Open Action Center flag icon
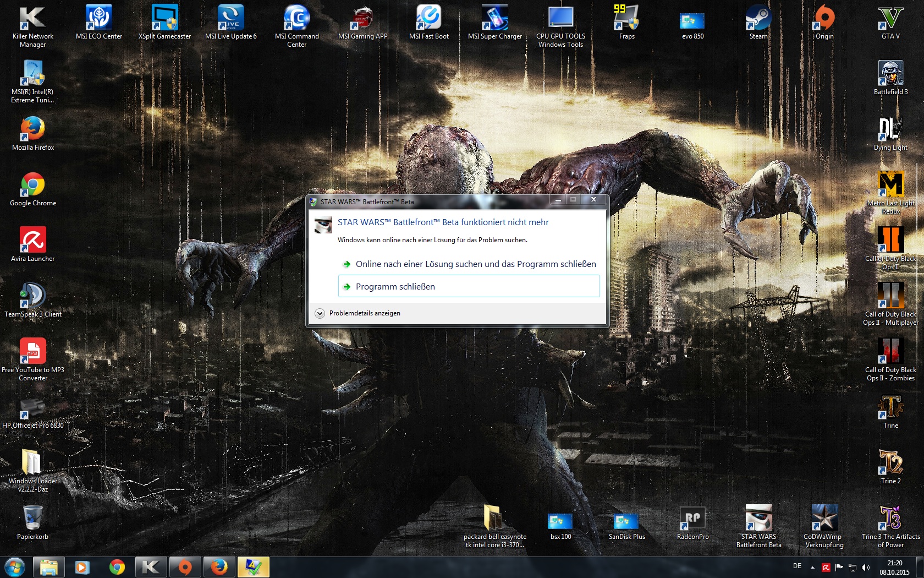 point(839,568)
